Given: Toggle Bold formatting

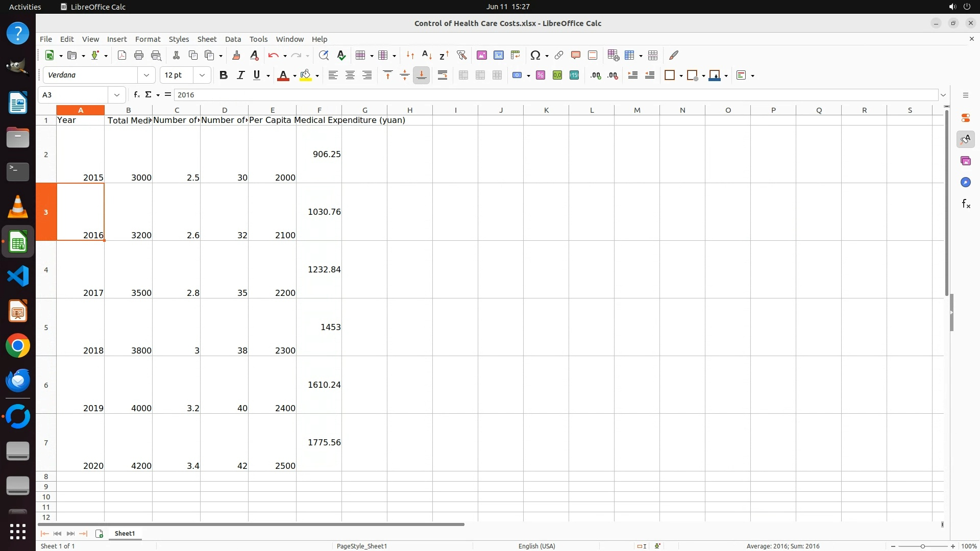Looking at the screenshot, I should pos(223,76).
